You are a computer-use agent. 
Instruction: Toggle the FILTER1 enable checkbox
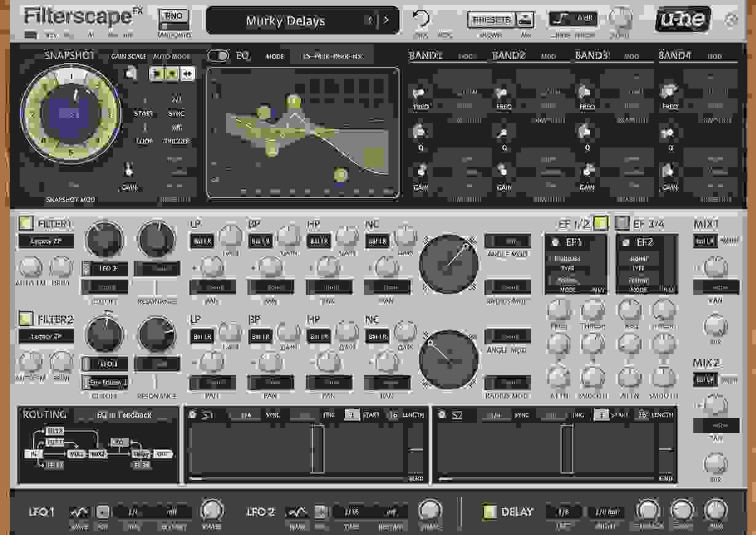tap(26, 223)
